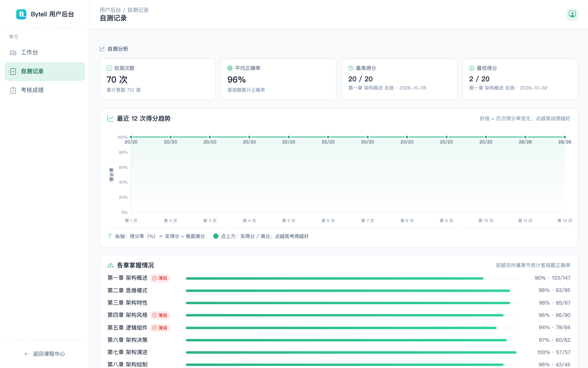Open 考核成绩 in the sidebar
This screenshot has height=368, width=588.
(x=45, y=90)
